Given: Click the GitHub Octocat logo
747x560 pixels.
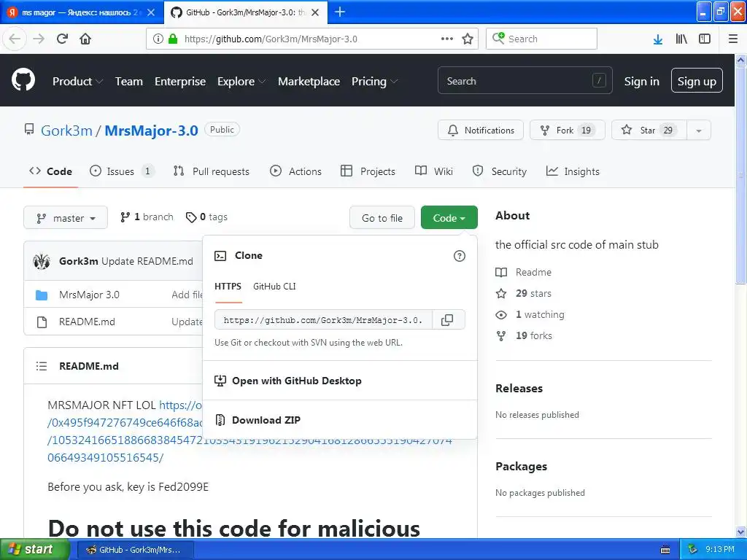Looking at the screenshot, I should (23, 80).
